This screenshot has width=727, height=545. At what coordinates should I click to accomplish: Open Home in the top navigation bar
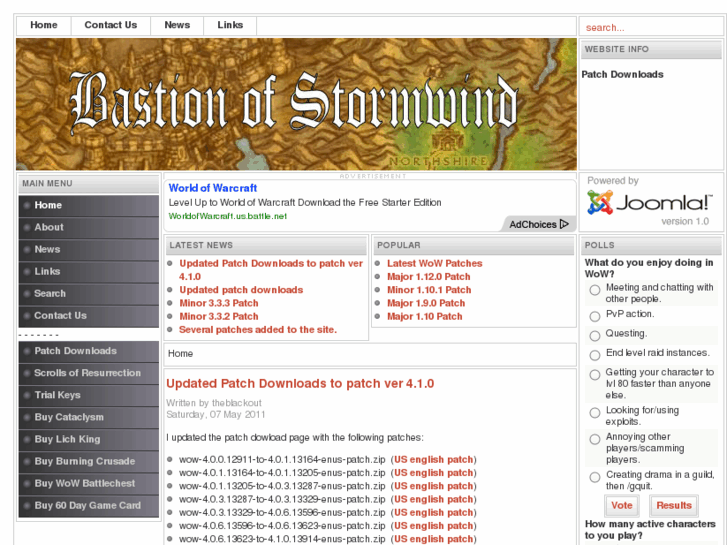pos(44,25)
